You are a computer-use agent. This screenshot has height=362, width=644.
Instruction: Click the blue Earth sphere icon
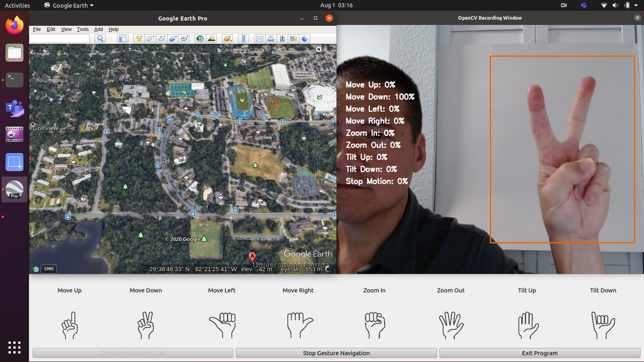305,39
